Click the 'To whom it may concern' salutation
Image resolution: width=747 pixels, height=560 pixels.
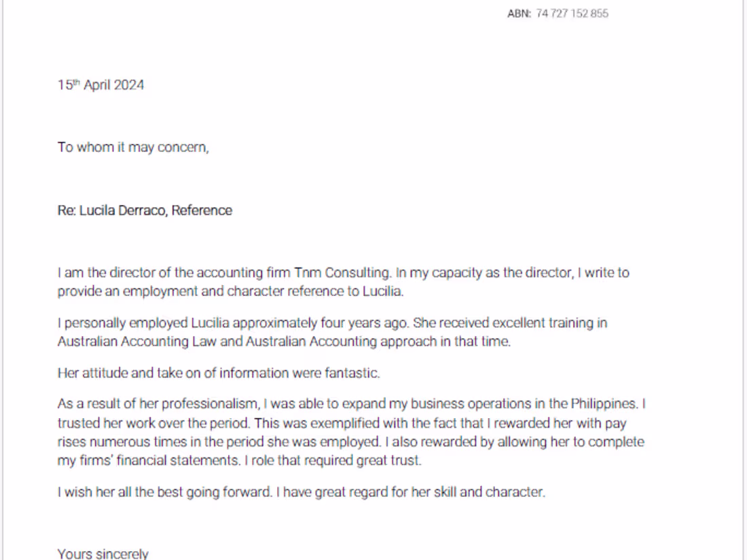(133, 147)
